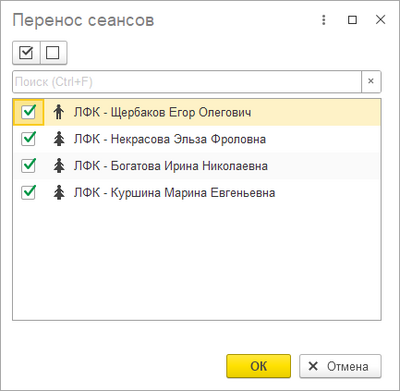Image resolution: width=400 pixels, height=391 pixels.
Task: Uncheck the Щербаков Егор Олегович checkbox
Action: point(28,112)
